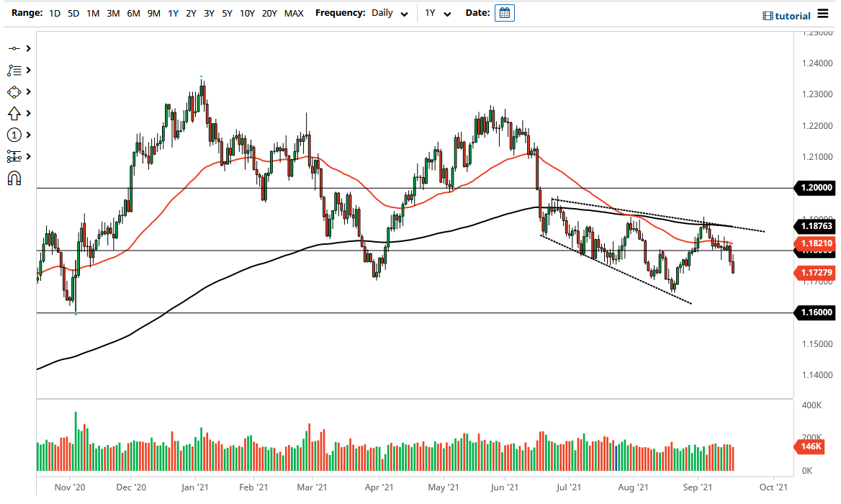Set range to 6M
The width and height of the screenshot is (841, 504).
133,13
